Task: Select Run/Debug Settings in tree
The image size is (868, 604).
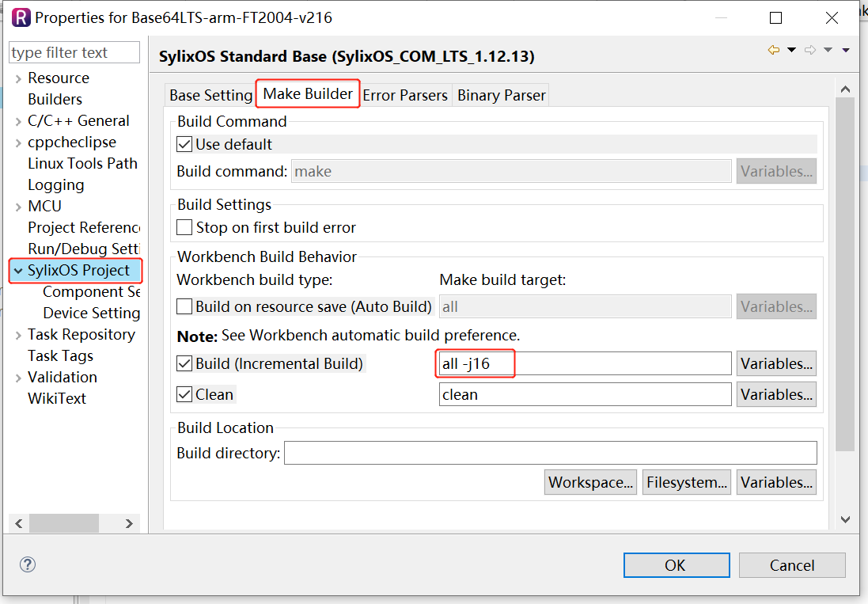Action: 84,249
